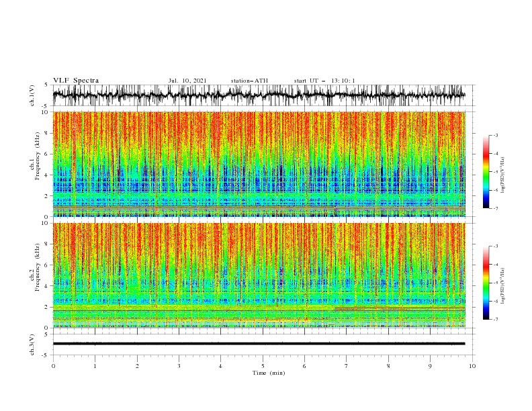Click the ch.2 frequency tick label "6"

(x=46, y=265)
